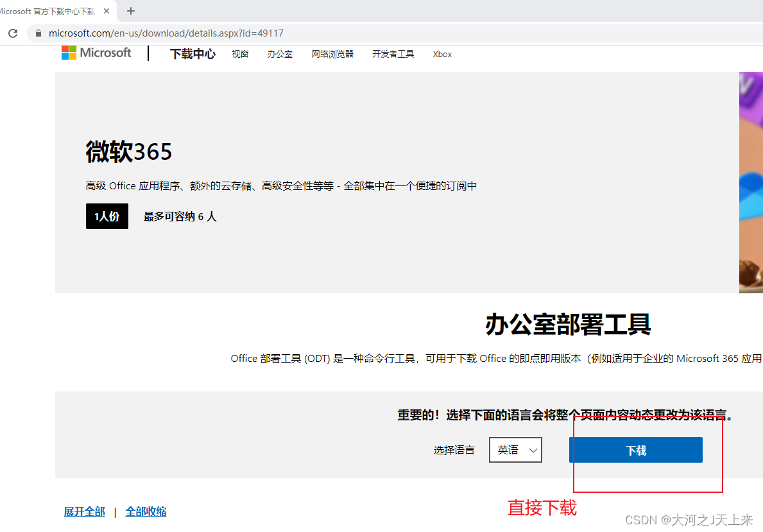The width and height of the screenshot is (763, 532).
Task: Click the padlock site security icon
Action: point(39,33)
